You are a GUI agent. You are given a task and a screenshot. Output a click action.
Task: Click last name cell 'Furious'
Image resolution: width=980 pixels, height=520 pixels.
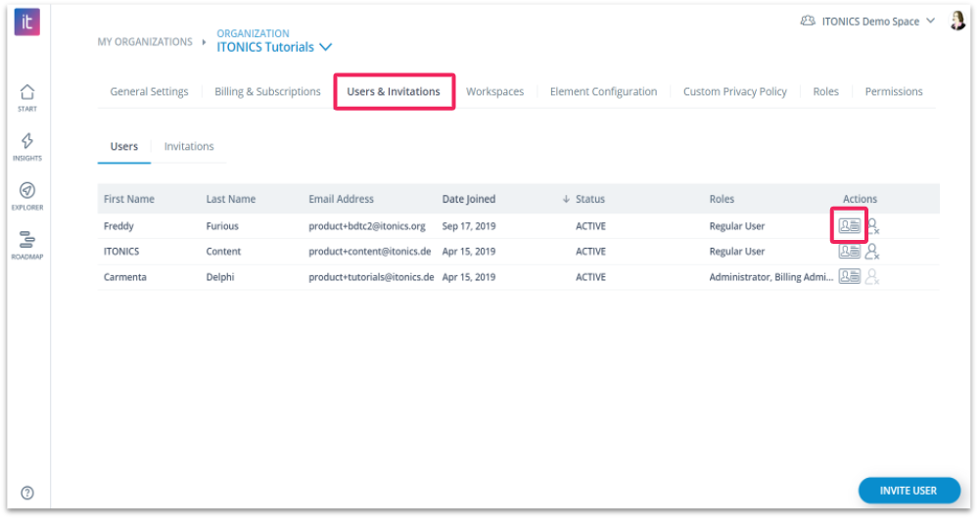(222, 226)
